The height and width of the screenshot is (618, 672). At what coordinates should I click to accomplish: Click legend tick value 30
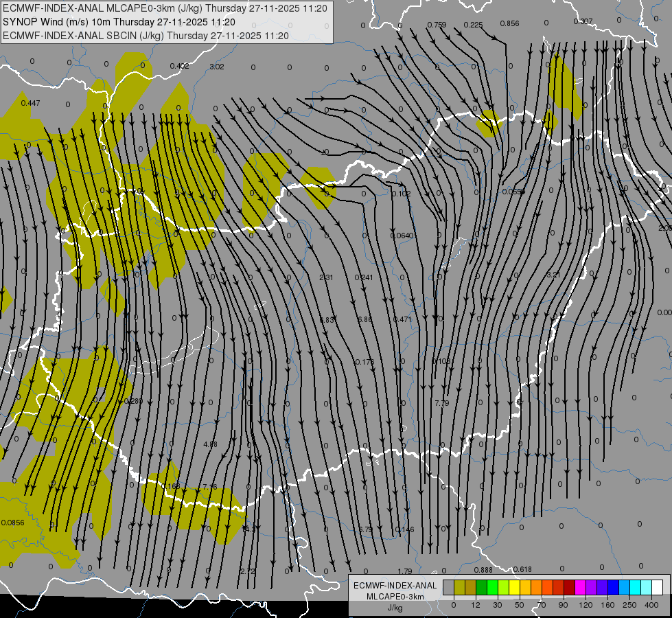click(498, 605)
